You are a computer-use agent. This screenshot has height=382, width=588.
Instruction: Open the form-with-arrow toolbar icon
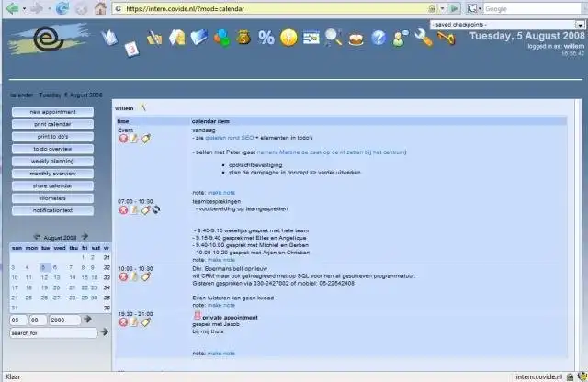click(x=311, y=38)
